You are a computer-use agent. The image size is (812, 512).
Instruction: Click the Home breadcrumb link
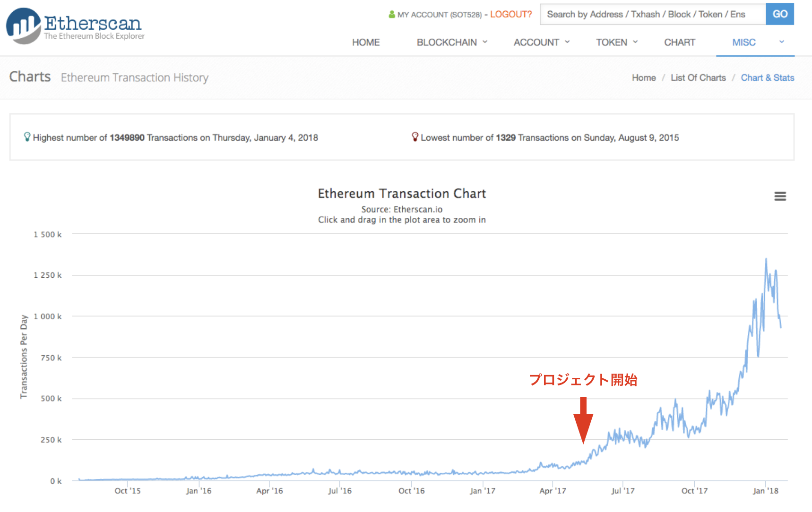644,78
